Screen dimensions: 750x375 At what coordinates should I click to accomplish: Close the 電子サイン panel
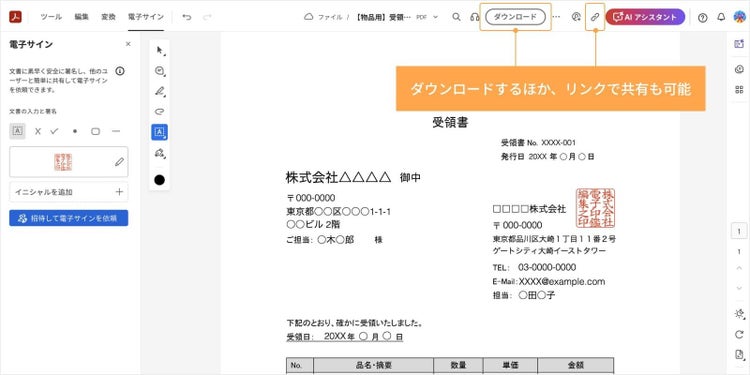pos(128,44)
